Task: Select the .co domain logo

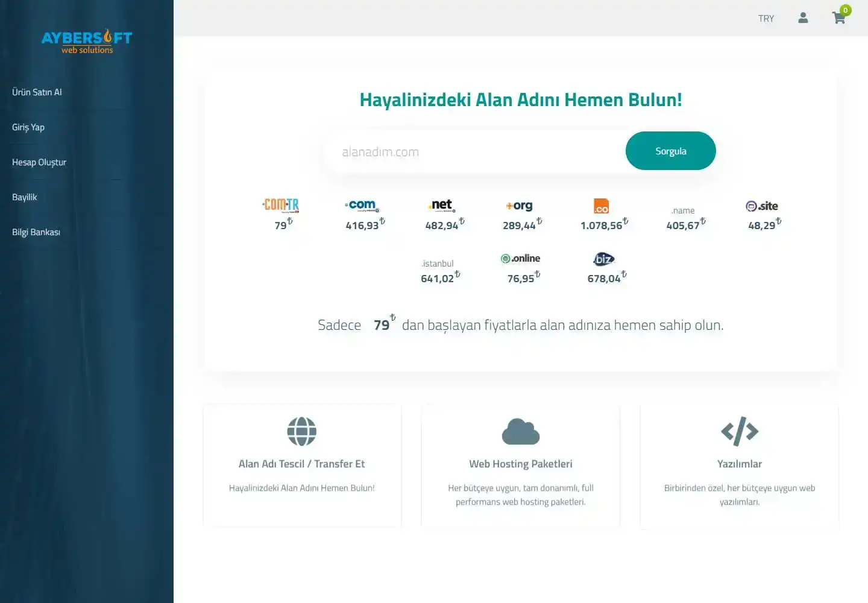Action: (x=601, y=206)
